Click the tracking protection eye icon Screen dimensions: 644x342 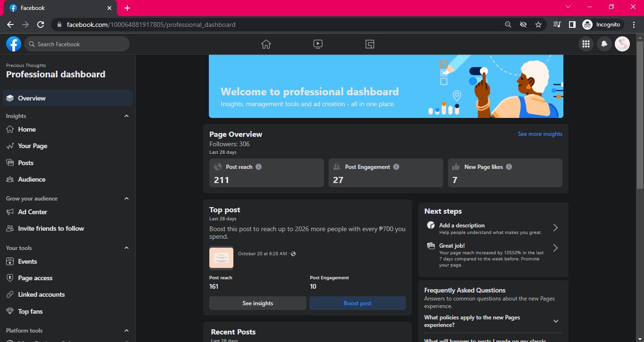click(x=523, y=25)
